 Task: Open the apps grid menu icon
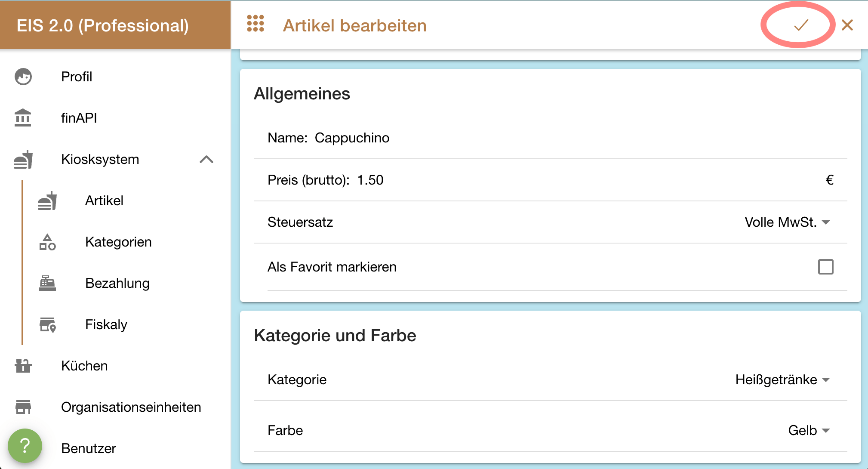pos(255,24)
